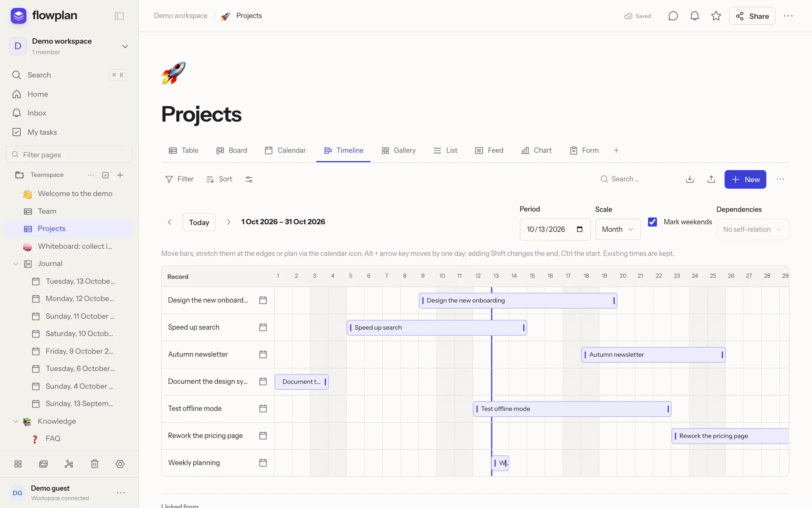This screenshot has width=812, height=508.
Task: Open the Whiteboard page in sidebar
Action: pyautogui.click(x=68, y=246)
